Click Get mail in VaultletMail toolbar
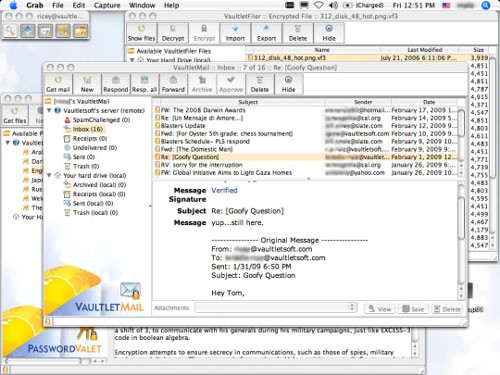 (58, 84)
